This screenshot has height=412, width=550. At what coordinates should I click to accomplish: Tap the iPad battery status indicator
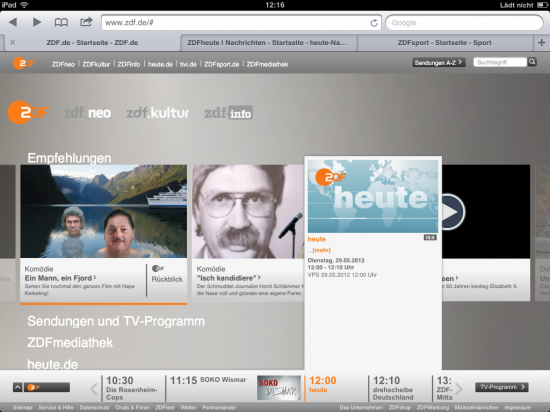543,5
